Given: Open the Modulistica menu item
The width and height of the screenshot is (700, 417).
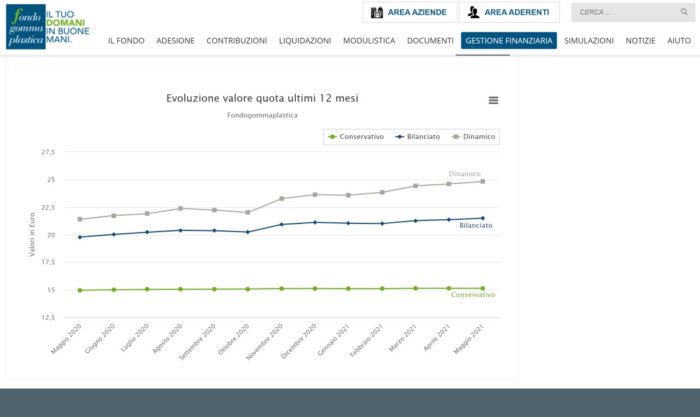Looking at the screenshot, I should point(369,41).
